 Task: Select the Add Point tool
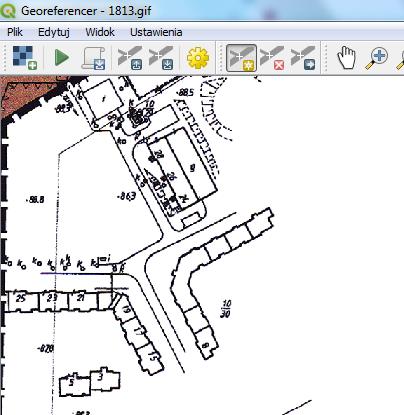[x=241, y=58]
